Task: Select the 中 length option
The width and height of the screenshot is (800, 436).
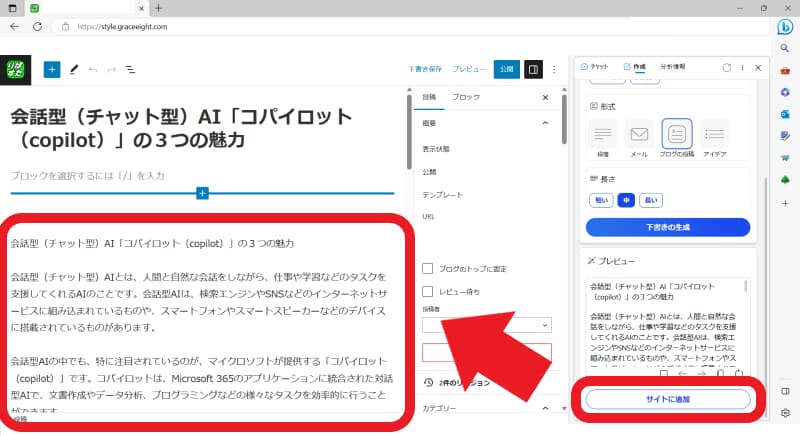Action: (626, 200)
